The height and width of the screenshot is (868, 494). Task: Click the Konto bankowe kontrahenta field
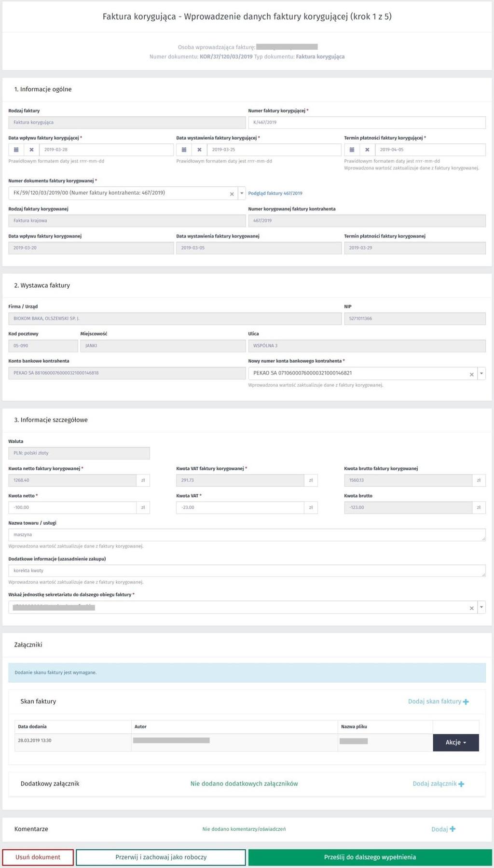tap(127, 373)
